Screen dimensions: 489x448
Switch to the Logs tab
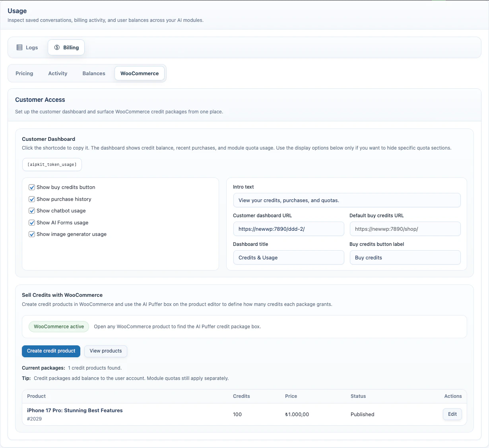27,47
